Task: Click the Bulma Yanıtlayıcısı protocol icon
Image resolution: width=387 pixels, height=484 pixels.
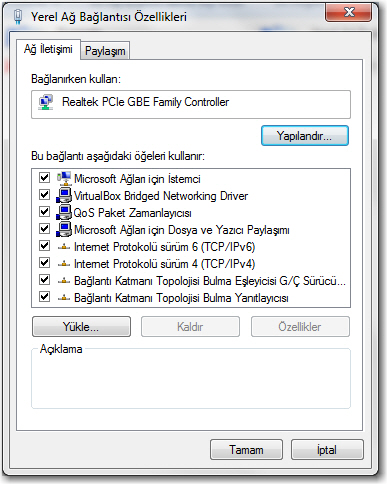Action: coord(64,298)
